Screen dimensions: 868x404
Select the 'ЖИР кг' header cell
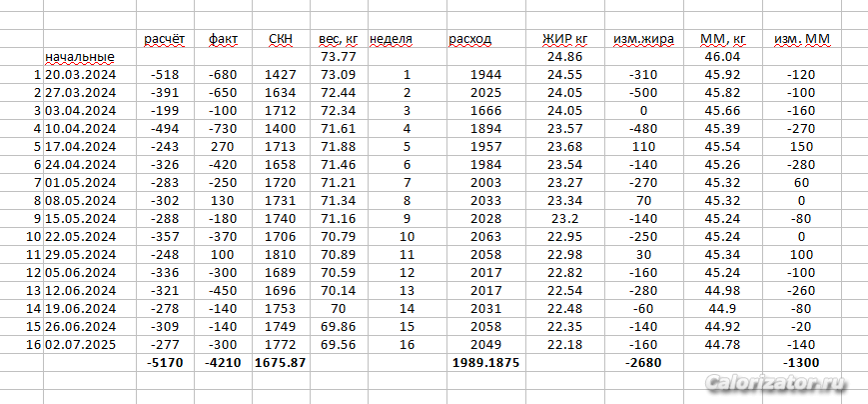click(x=565, y=39)
